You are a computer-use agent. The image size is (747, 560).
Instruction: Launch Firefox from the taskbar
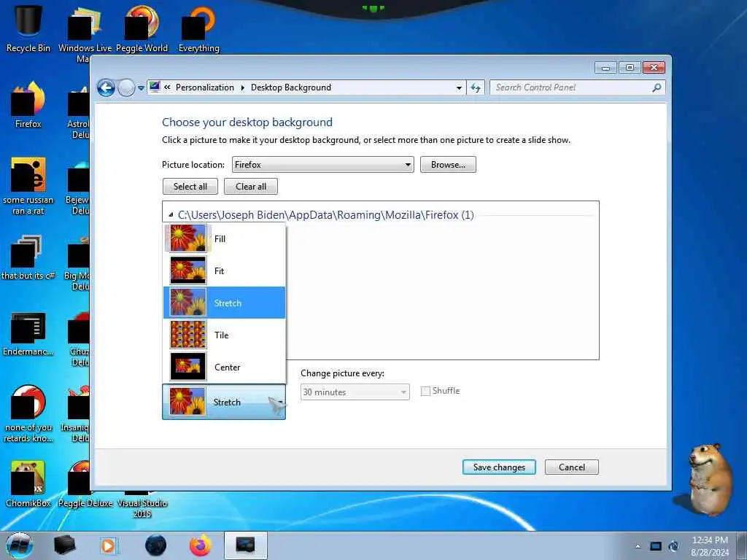coord(201,545)
